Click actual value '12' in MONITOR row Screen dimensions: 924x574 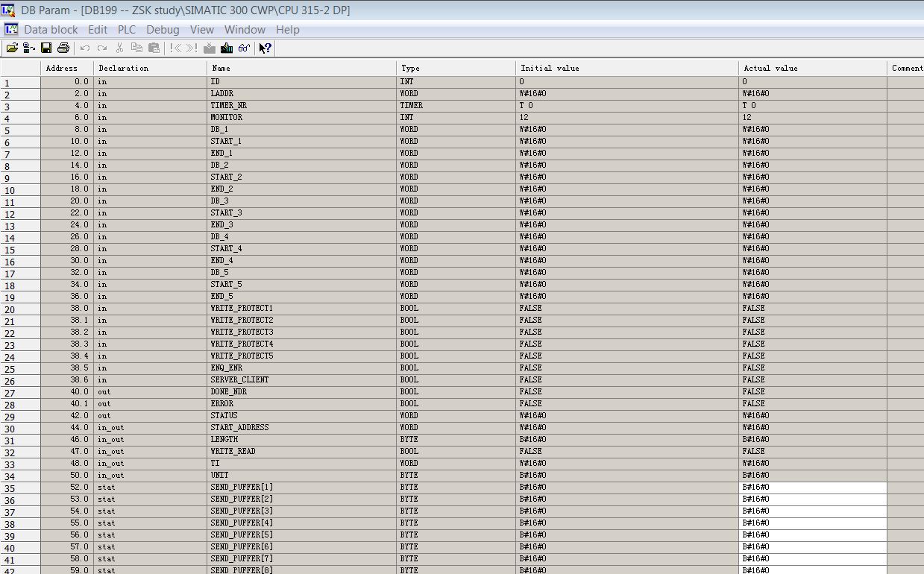coord(813,117)
